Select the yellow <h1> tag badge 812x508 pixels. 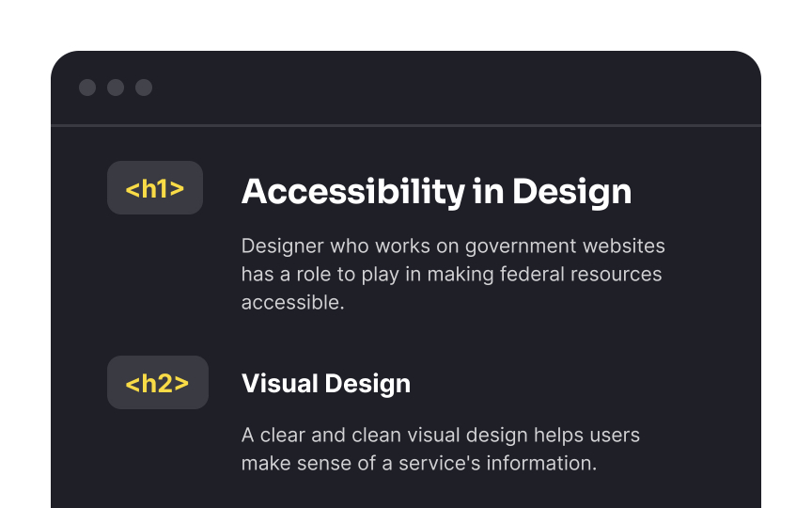click(155, 187)
